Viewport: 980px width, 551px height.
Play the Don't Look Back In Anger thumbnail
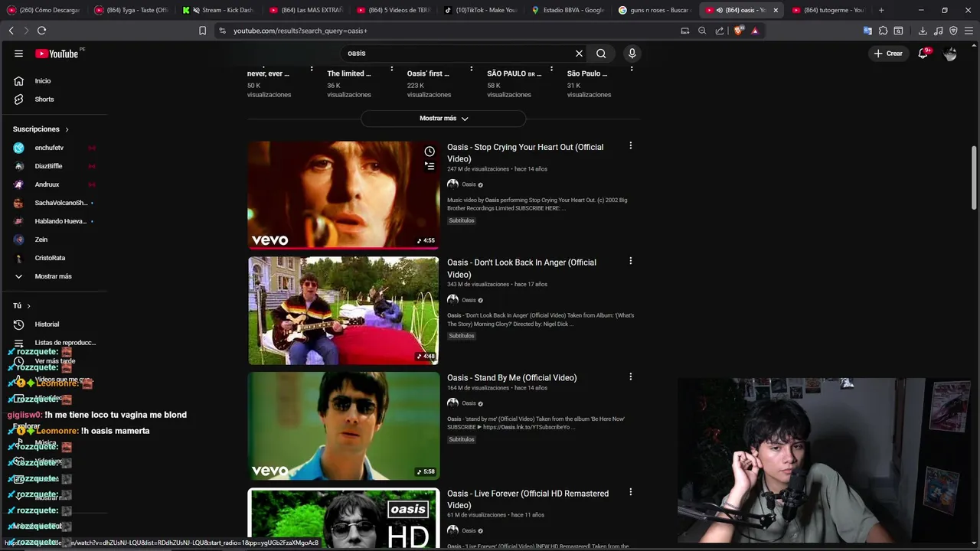click(343, 310)
